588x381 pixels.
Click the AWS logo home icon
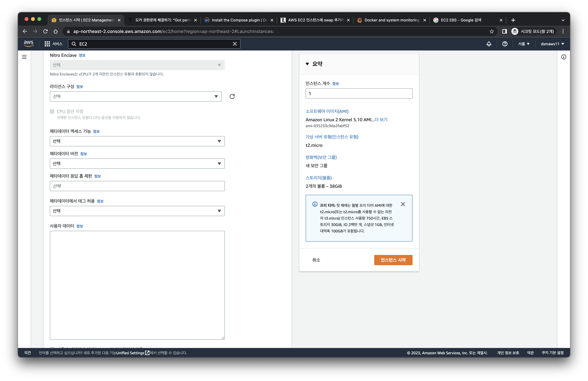[28, 44]
